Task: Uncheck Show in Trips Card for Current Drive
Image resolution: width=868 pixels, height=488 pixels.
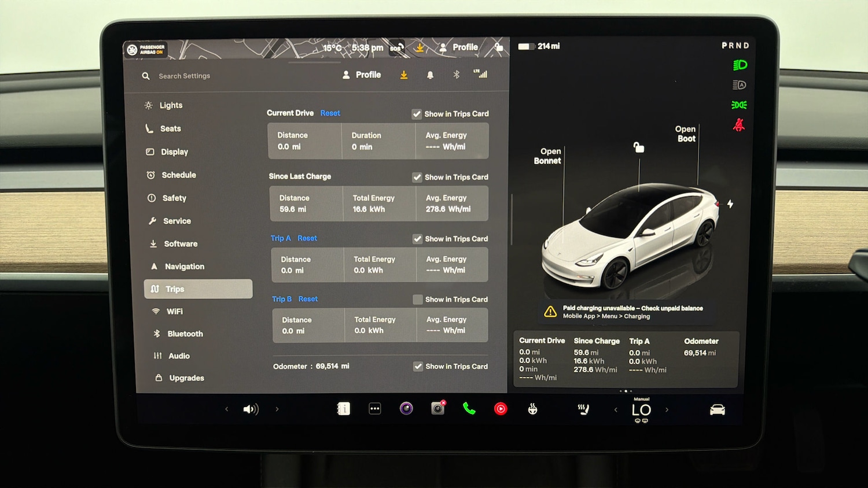Action: (417, 114)
